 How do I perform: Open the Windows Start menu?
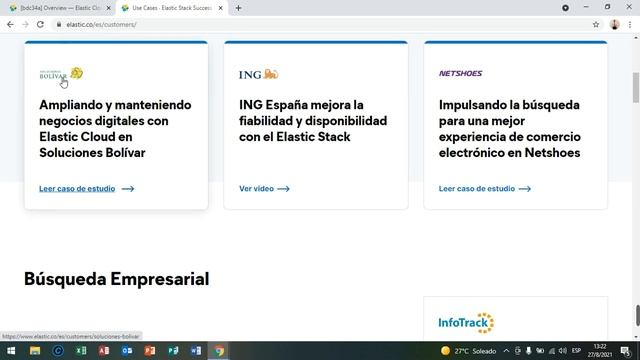coord(11,351)
